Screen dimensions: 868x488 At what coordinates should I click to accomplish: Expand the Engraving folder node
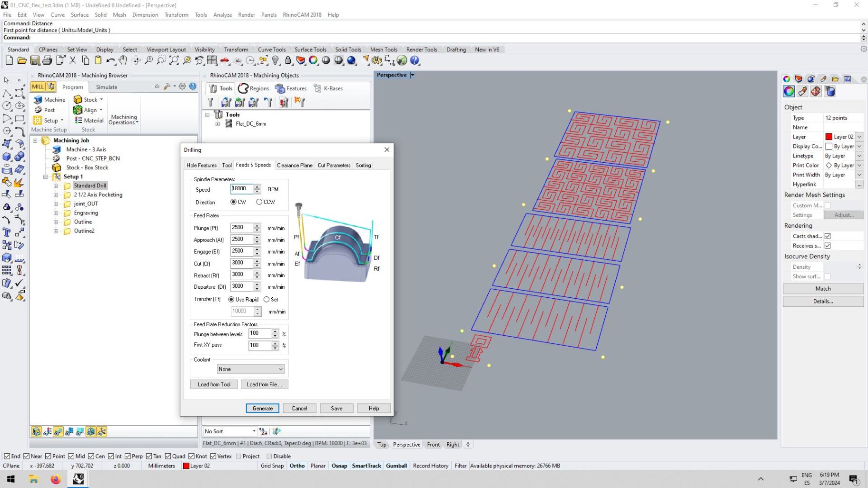click(x=56, y=213)
